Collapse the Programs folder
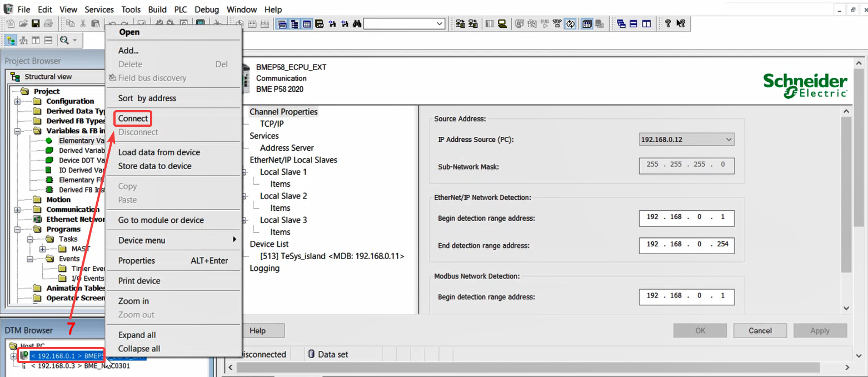 pos(17,229)
